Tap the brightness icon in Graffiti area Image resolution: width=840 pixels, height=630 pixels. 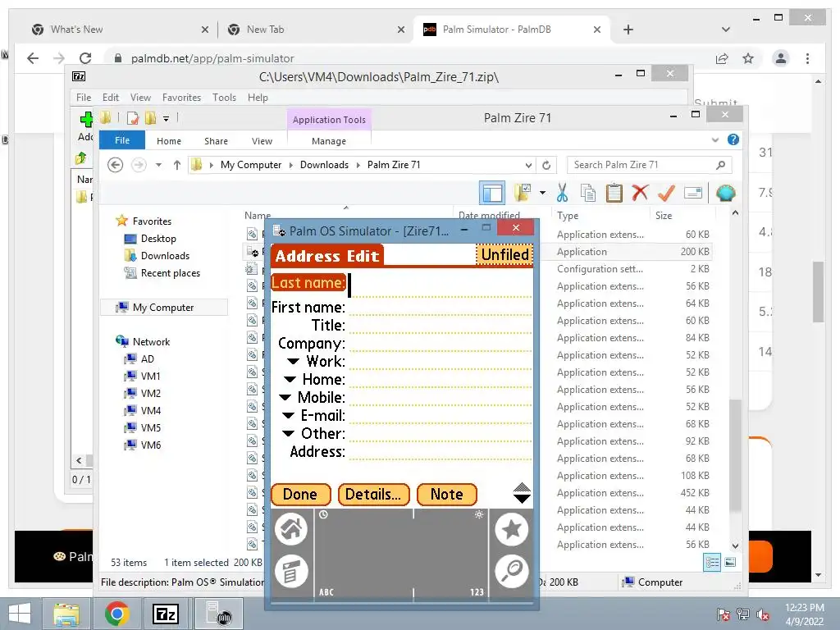479,515
